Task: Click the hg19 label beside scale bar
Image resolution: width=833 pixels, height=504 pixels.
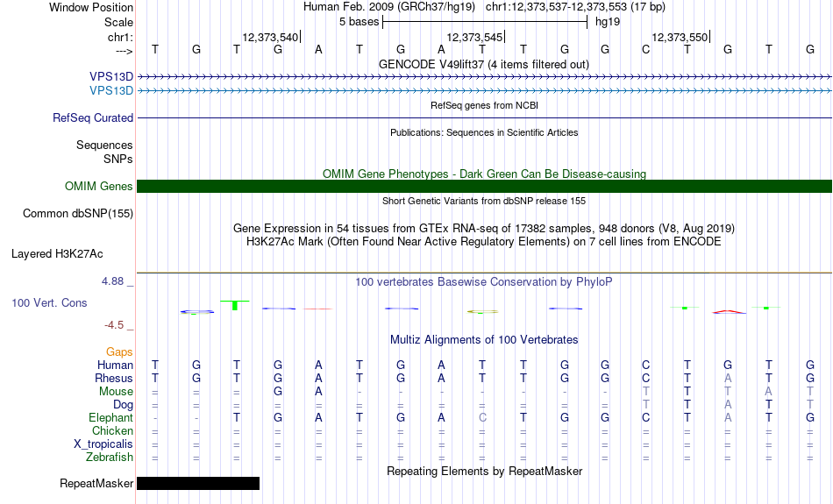Action: click(608, 22)
